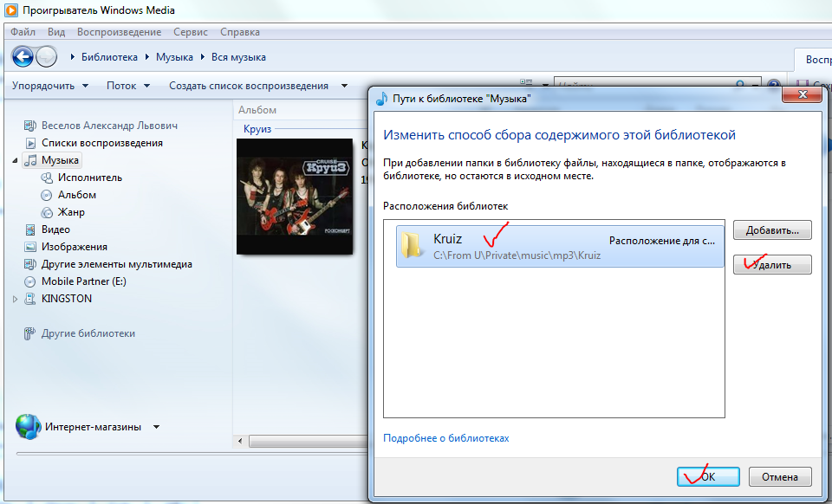Click the icon next to Другие библиотеки
The width and height of the screenshot is (832, 504).
pyautogui.click(x=30, y=333)
